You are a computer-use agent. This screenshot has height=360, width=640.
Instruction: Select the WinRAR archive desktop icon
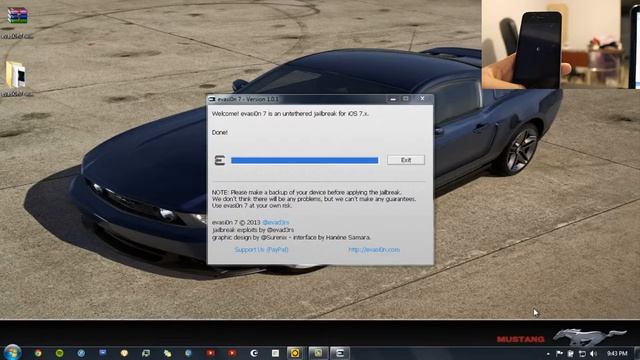click(x=17, y=22)
